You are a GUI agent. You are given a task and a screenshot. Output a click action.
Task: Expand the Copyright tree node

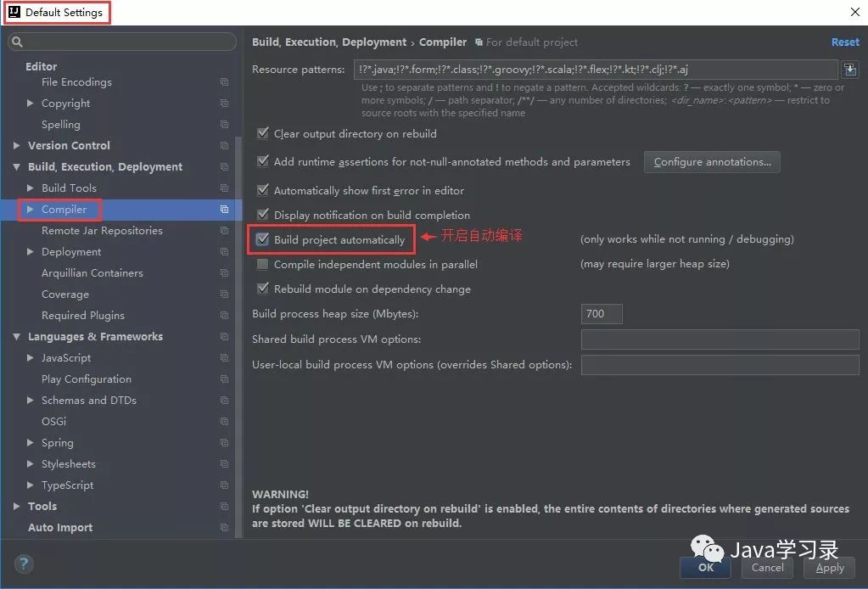(x=30, y=103)
